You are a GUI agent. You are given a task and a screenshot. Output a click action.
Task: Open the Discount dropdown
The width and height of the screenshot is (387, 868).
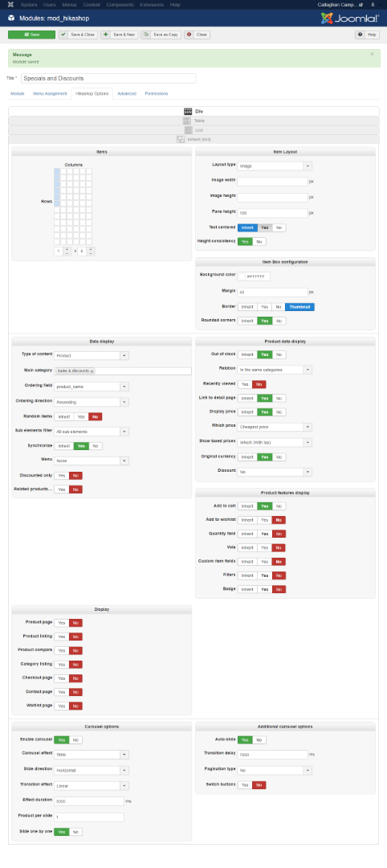point(275,472)
